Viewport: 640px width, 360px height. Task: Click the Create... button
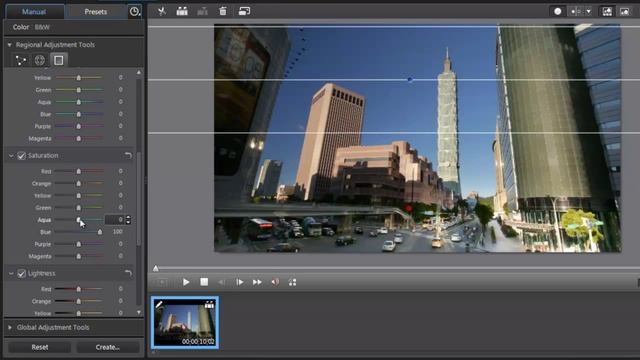tap(108, 347)
